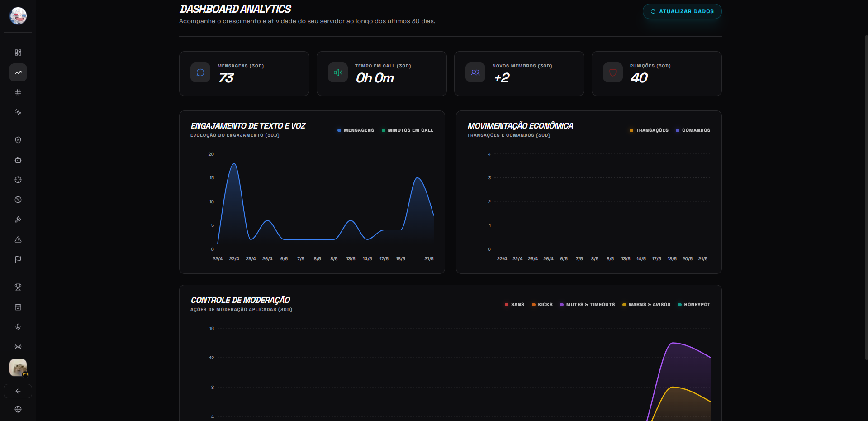This screenshot has height=421, width=868.
Task: Toggle Warns & Avisos legend series
Action: coord(646,305)
